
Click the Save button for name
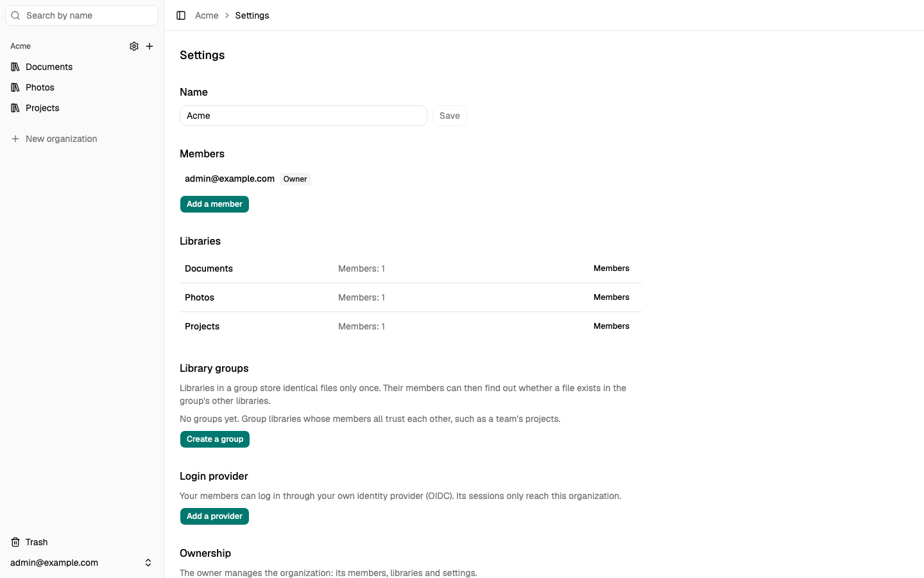click(x=450, y=116)
